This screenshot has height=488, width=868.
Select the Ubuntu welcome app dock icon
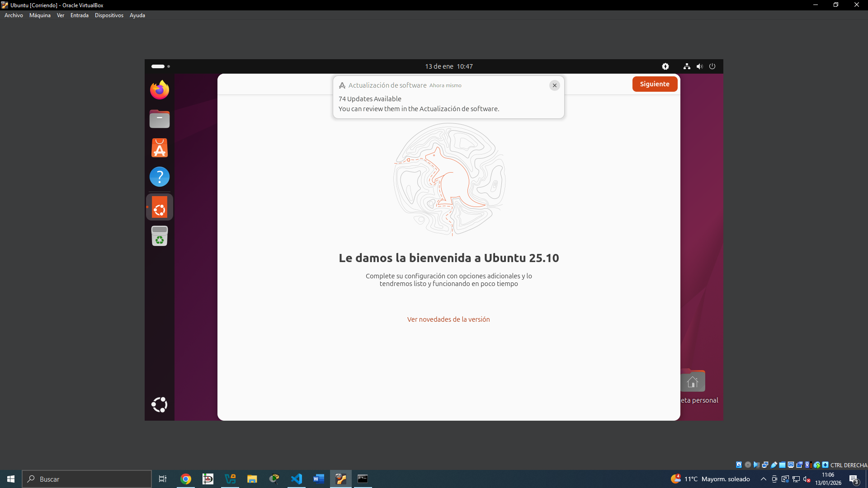tap(160, 207)
